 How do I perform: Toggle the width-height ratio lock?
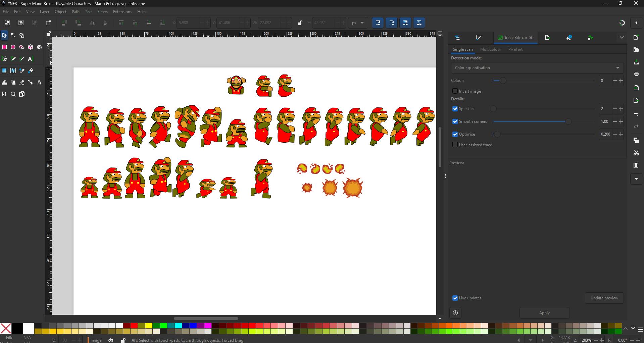[300, 23]
